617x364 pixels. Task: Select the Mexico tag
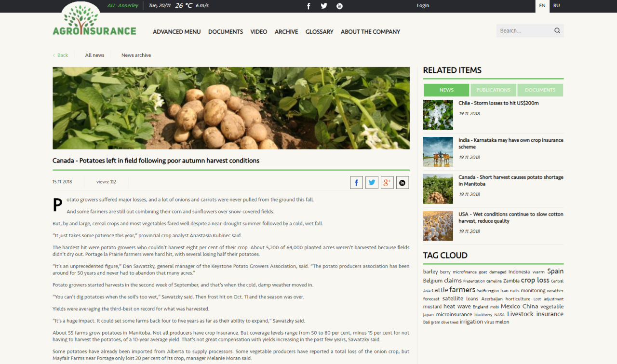point(510,307)
